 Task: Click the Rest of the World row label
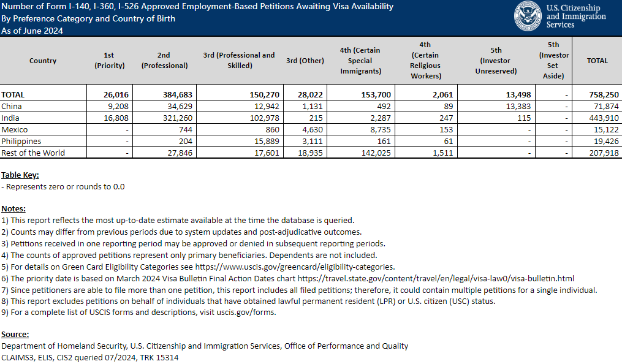point(33,153)
